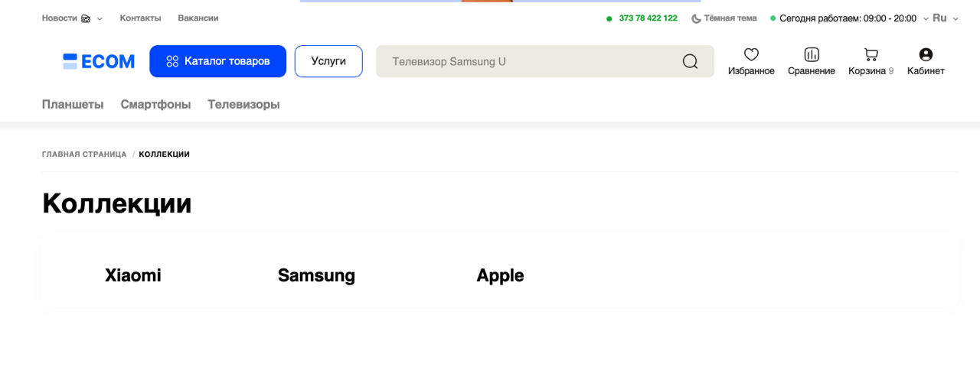Select the Телевизоры category tab
980x377 pixels.
(x=243, y=104)
